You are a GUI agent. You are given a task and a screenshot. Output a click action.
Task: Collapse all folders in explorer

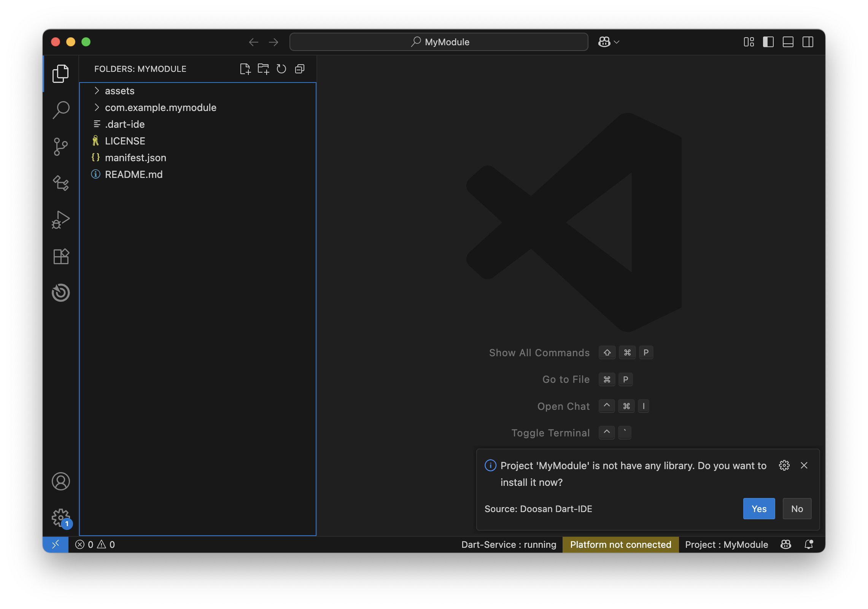(300, 69)
